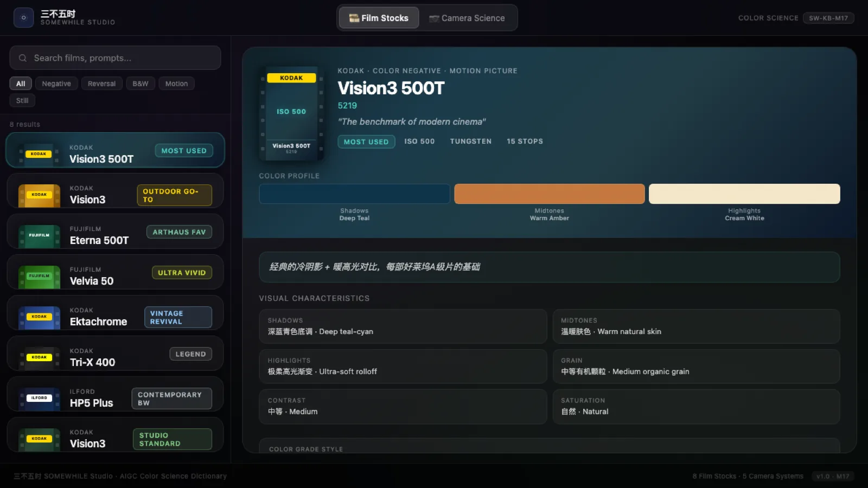The width and height of the screenshot is (868, 488).
Task: Click the Warm Amber midtones swatch
Action: point(549,194)
